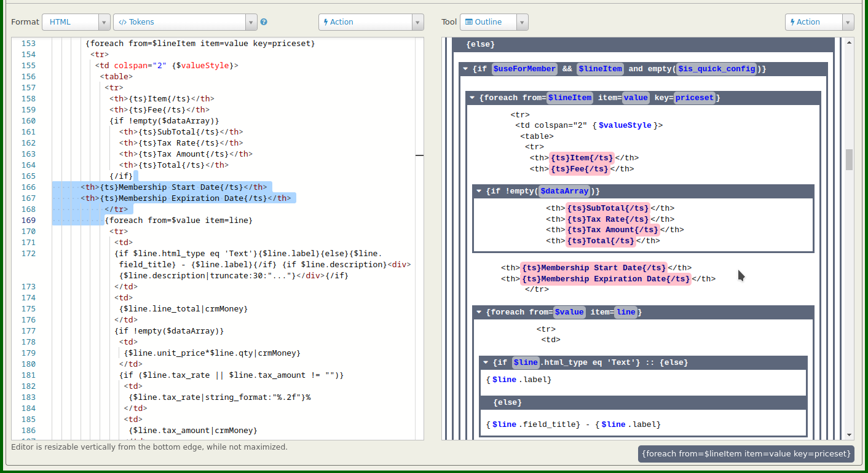Viewport: 868px width, 473px height.
Task: Collapse the if $line.html_type outline block
Action: click(x=486, y=362)
